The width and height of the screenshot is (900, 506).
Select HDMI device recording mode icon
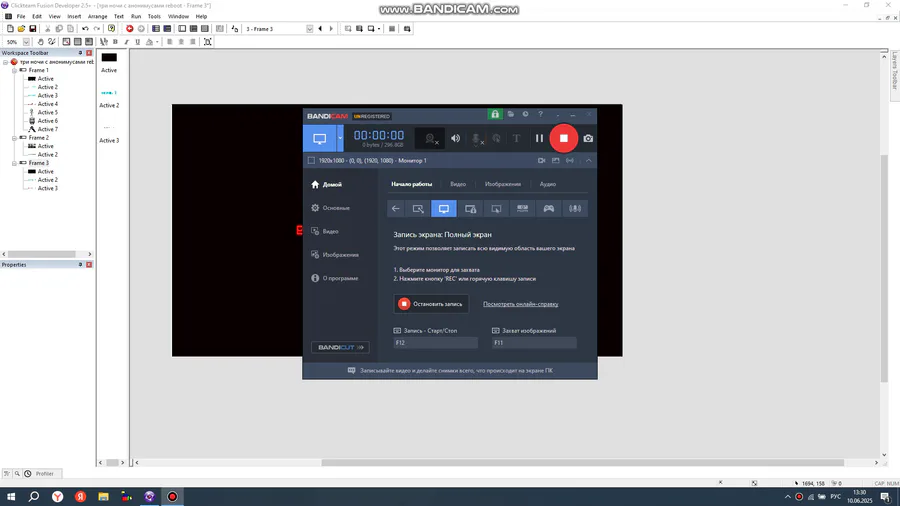coord(522,208)
